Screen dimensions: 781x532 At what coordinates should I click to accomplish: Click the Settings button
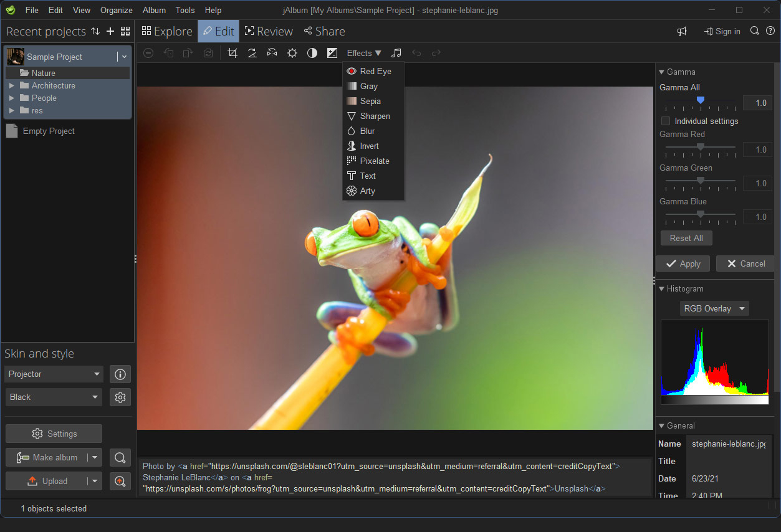[x=54, y=434]
